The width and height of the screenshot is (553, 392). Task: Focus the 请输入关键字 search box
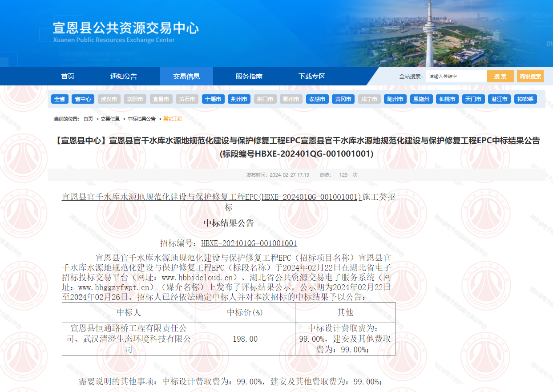tap(456, 77)
